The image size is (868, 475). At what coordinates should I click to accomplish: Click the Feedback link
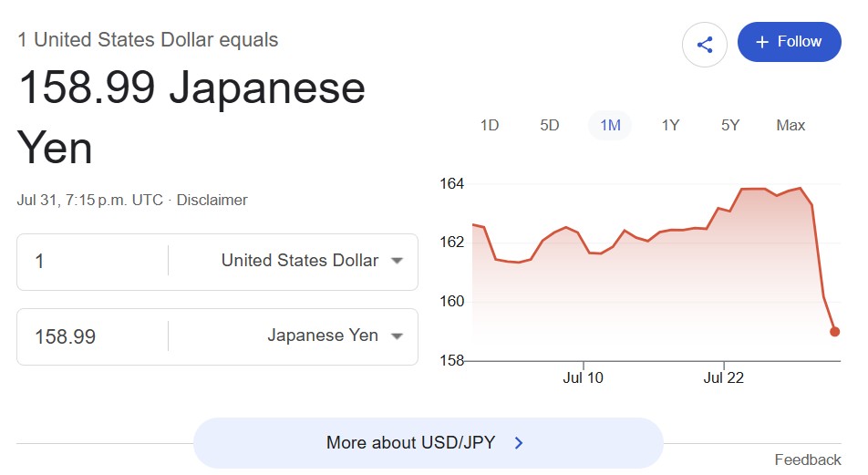[x=808, y=460]
